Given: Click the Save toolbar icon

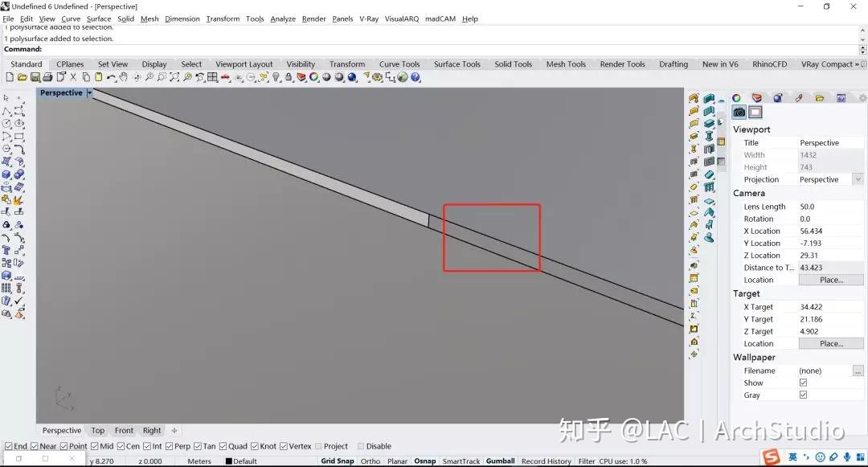Looking at the screenshot, I should (35, 77).
